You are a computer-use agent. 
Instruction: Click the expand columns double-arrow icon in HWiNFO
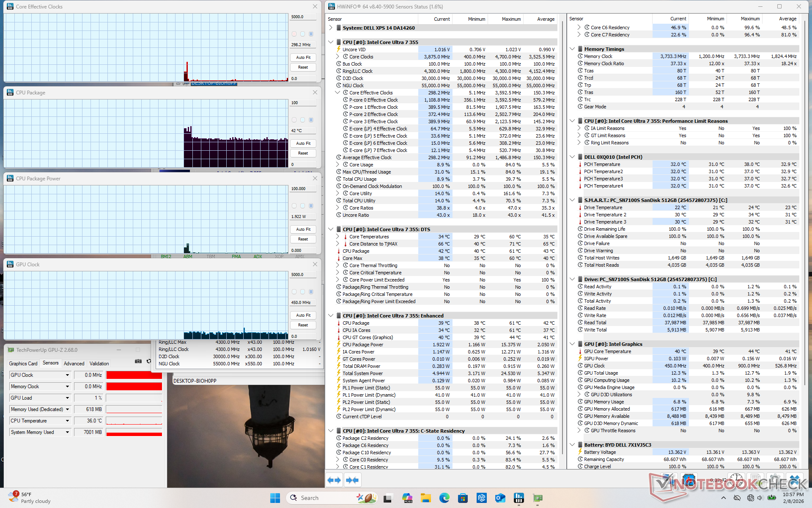pyautogui.click(x=334, y=480)
